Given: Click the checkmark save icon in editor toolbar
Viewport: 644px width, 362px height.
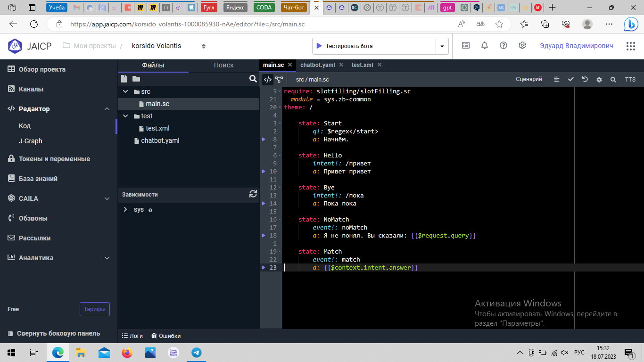Looking at the screenshot, I should pyautogui.click(x=571, y=80).
